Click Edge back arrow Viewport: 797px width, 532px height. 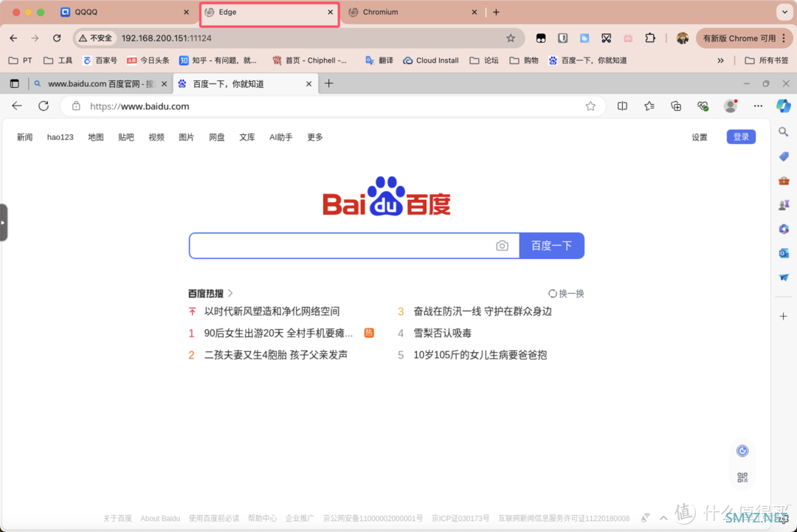17,106
